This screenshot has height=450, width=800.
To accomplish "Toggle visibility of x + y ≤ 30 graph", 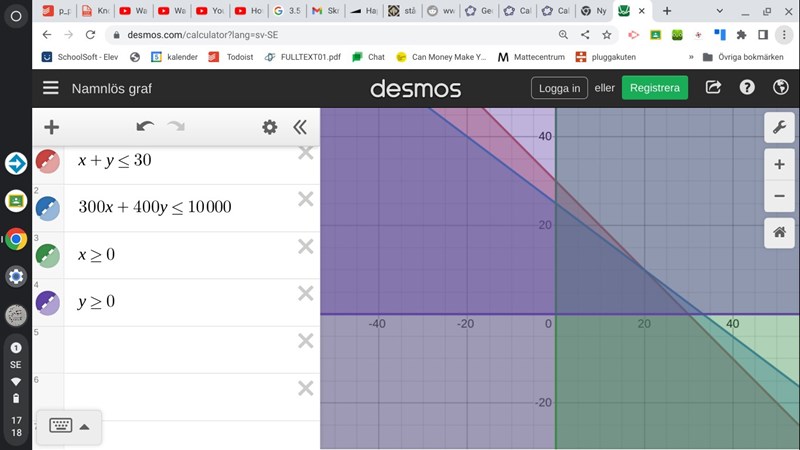I will 47,161.
